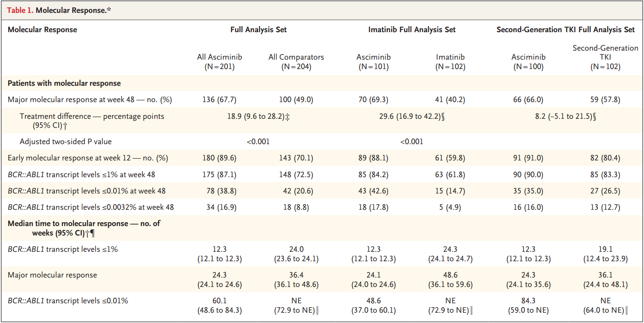Click the value '18.9 (9.6 to 28.2)‡'
The image size is (644, 323).
coord(258,116)
